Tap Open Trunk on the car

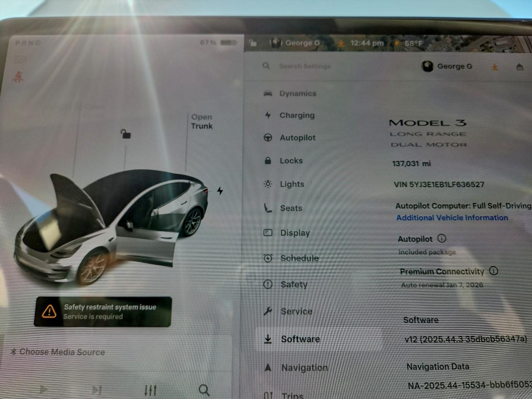[202, 121]
